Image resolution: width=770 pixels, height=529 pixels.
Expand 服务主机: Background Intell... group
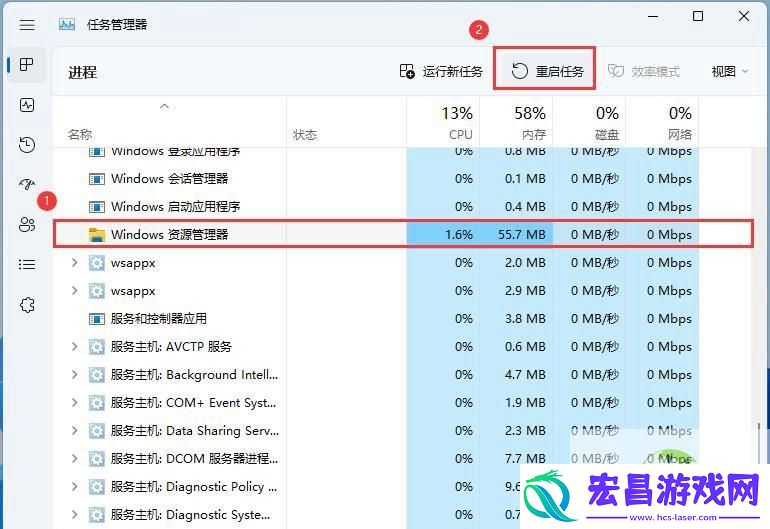(x=75, y=375)
